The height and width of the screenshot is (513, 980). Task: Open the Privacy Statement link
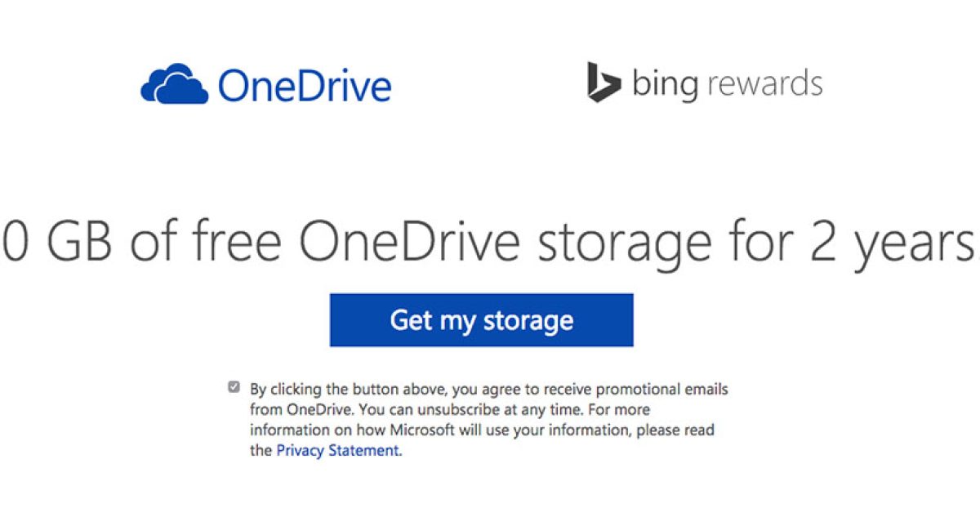point(338,450)
